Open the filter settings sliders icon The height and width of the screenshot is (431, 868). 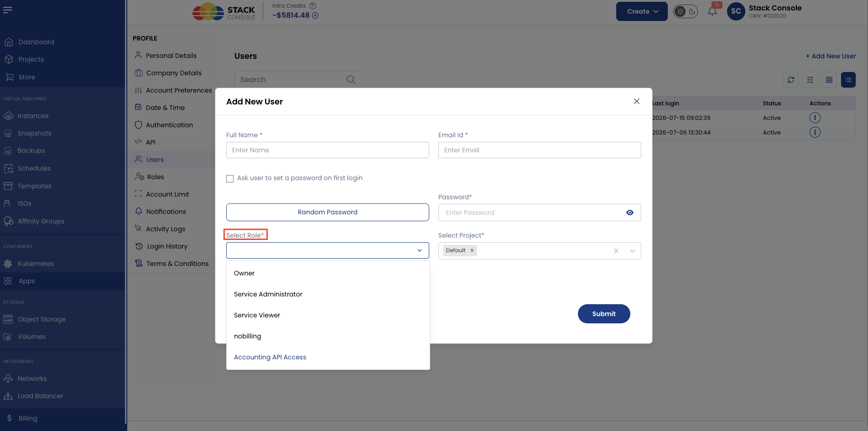(810, 80)
